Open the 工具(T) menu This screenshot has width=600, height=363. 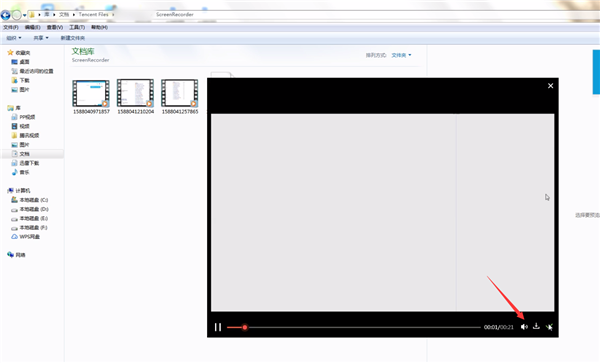click(x=77, y=27)
